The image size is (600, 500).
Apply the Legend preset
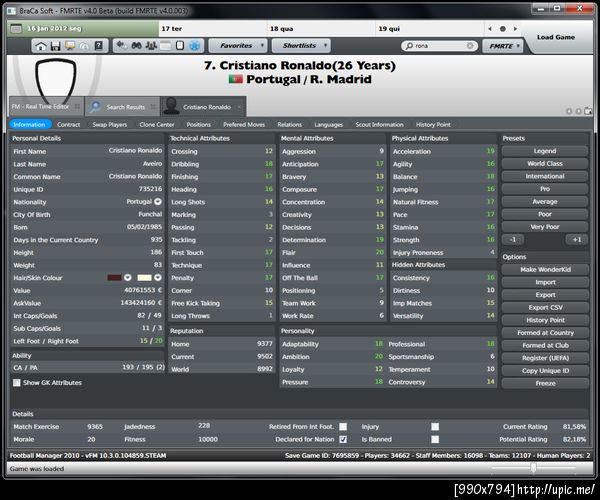(x=545, y=151)
